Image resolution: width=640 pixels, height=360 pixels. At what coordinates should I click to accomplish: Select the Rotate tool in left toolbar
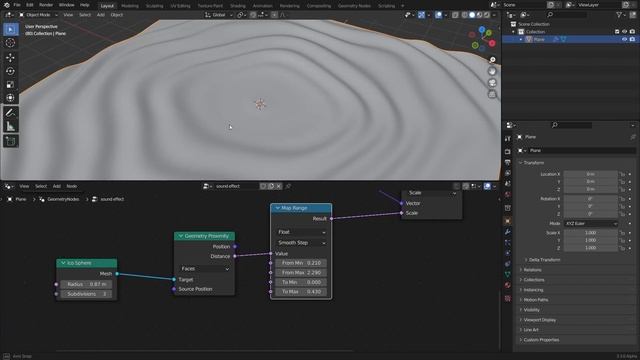pos(11,71)
